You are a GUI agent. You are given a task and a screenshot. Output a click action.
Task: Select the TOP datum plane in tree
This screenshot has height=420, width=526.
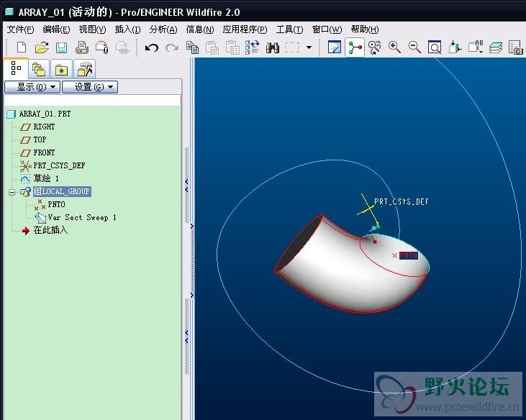tap(40, 140)
